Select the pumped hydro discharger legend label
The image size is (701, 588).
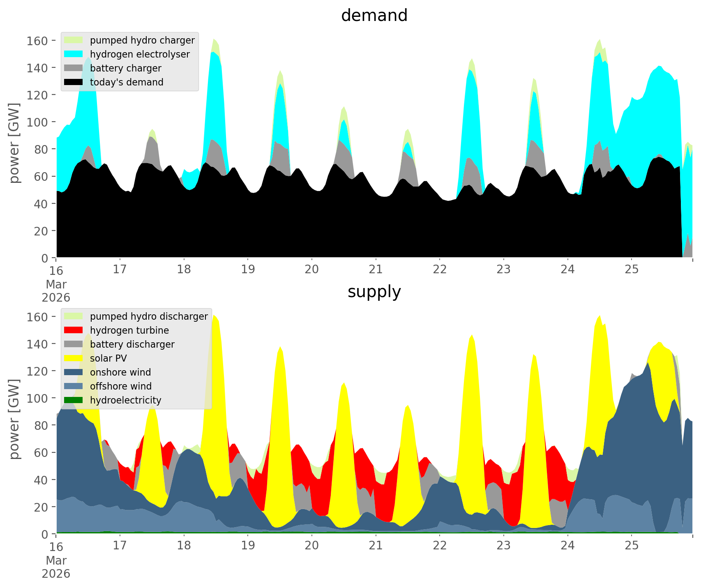coord(149,316)
